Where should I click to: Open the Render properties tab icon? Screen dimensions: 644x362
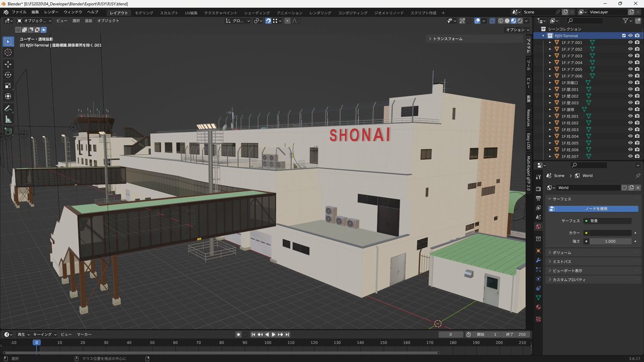(538, 188)
